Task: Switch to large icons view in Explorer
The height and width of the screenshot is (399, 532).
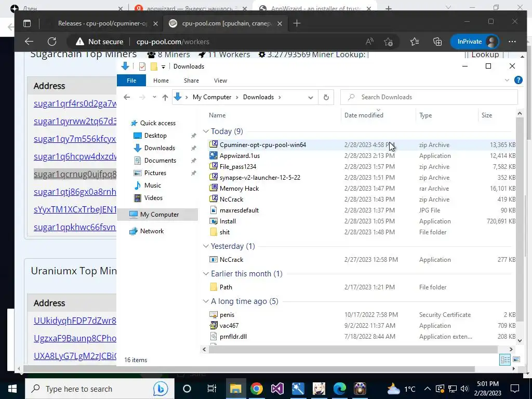Action: tap(516, 360)
